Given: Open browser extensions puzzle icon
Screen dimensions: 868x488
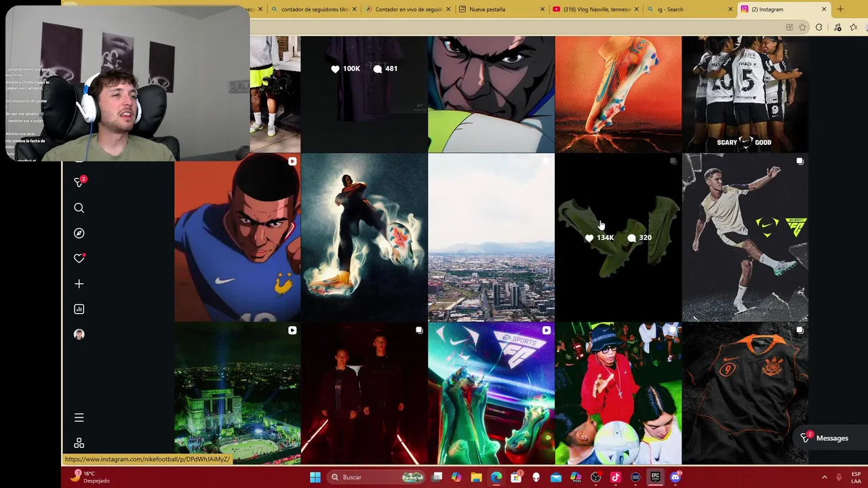Looking at the screenshot, I should (819, 27).
